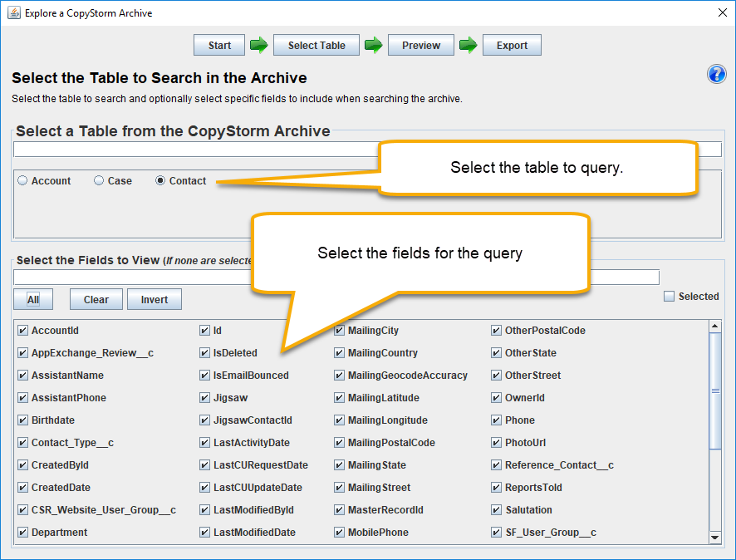This screenshot has width=736, height=560.
Task: Uncheck the MobilePhone field
Action: tap(340, 533)
